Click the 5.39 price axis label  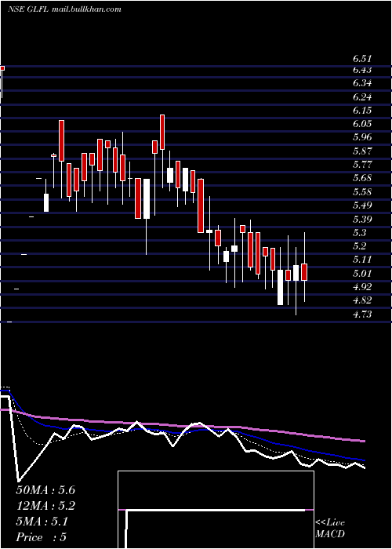pyautogui.click(x=362, y=220)
